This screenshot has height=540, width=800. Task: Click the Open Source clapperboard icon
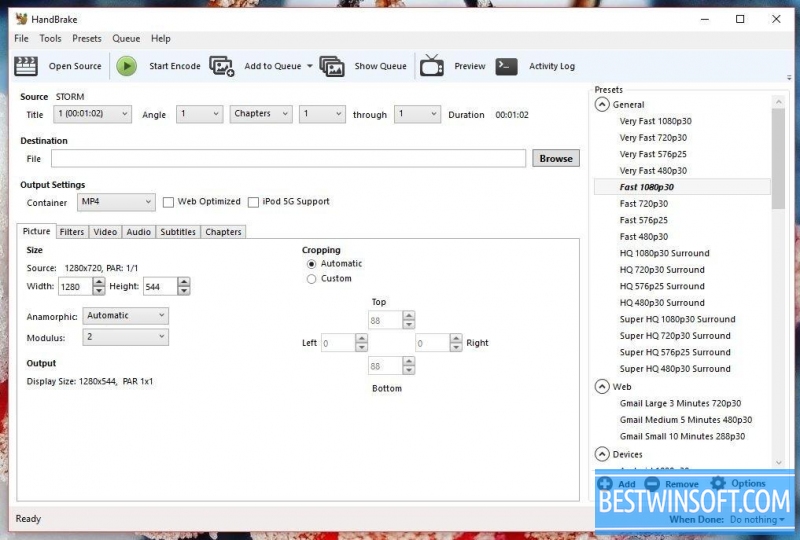pos(26,66)
